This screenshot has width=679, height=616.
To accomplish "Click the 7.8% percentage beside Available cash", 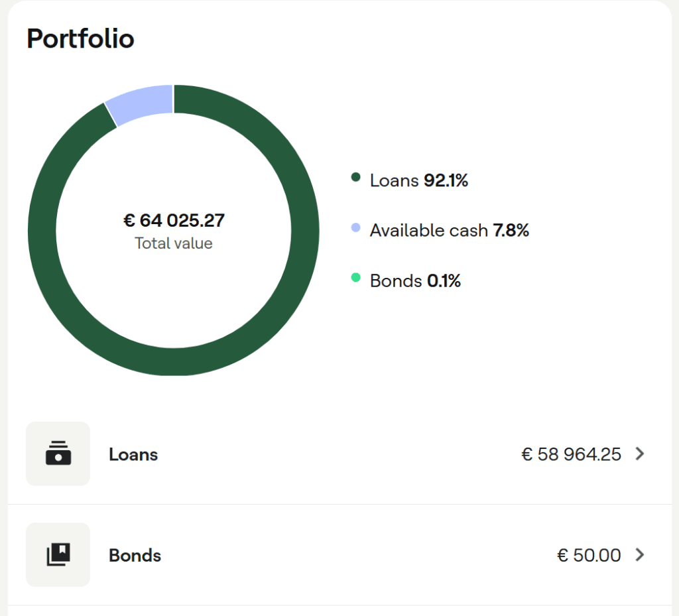I will [x=511, y=230].
